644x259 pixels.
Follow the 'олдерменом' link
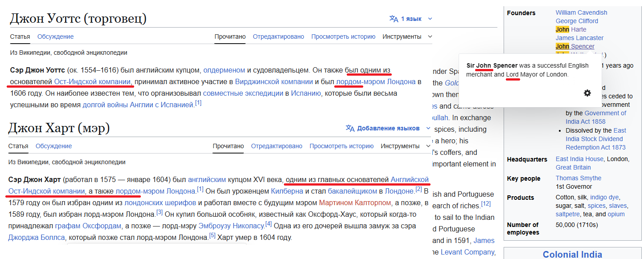(x=224, y=70)
